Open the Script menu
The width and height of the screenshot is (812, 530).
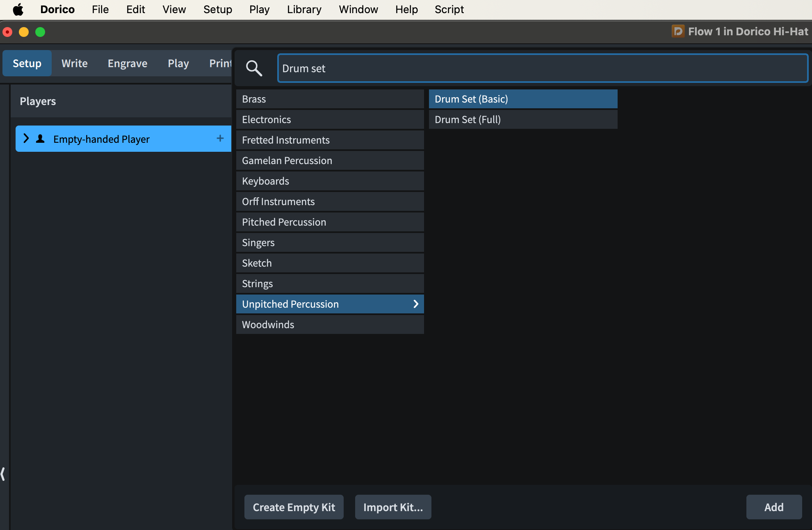(449, 9)
